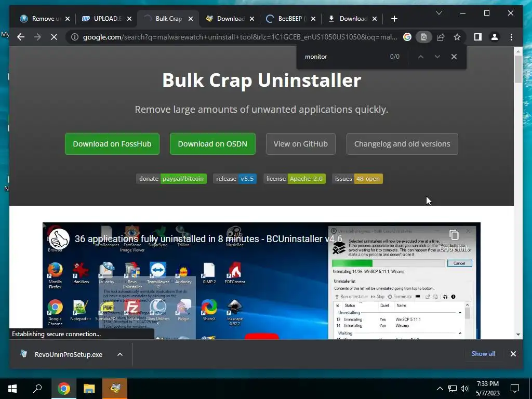Click the license Apache-2.0 badge
This screenshot has width=532, height=399.
click(295, 179)
